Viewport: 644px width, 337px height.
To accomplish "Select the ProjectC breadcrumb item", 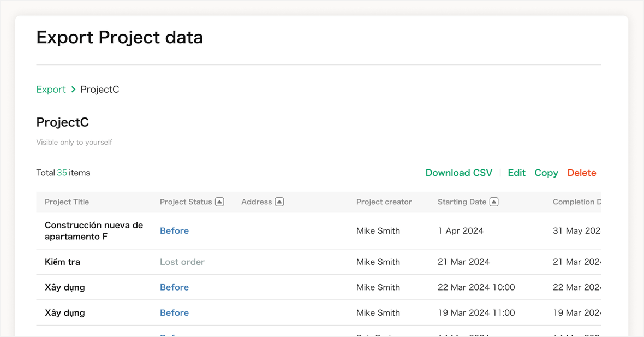I will [99, 89].
